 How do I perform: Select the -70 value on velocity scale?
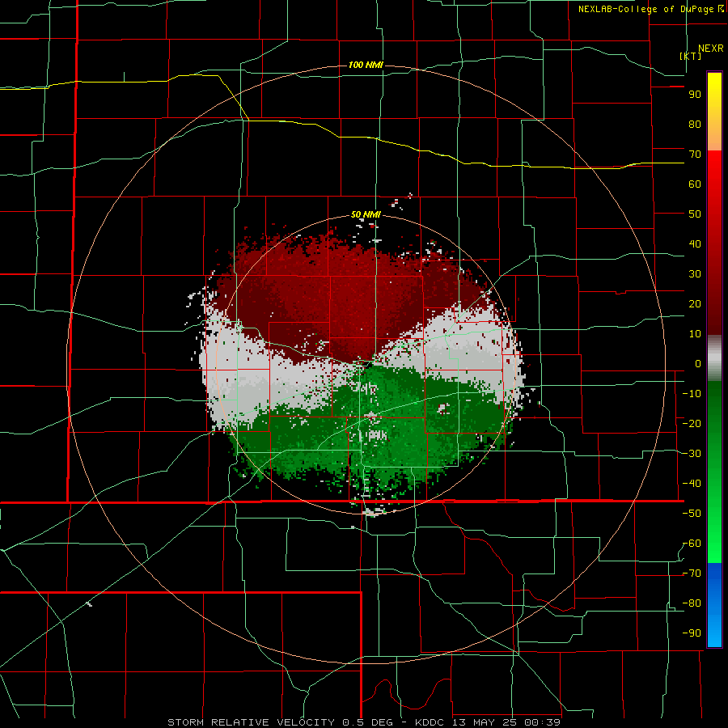(692, 574)
